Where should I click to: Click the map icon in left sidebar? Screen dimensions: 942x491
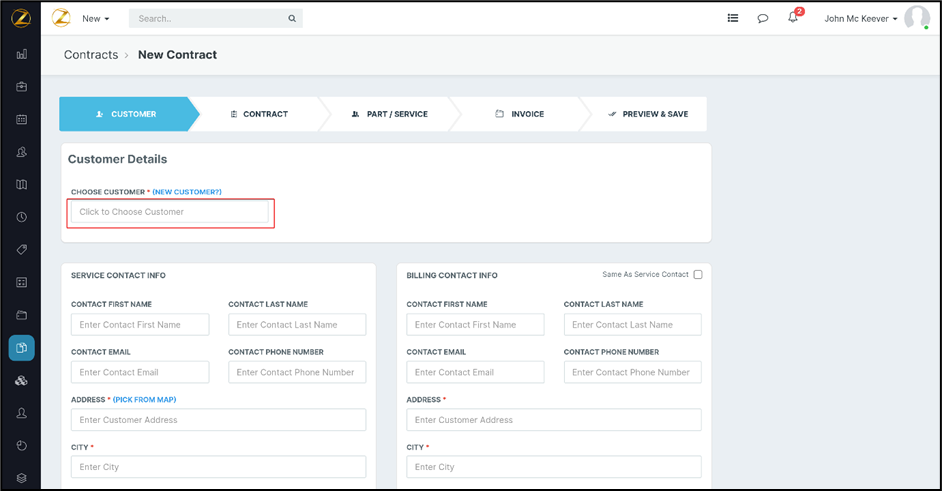tap(21, 184)
